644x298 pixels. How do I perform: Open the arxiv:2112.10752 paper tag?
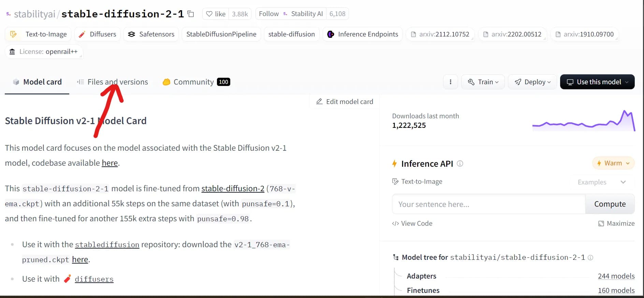click(x=440, y=34)
